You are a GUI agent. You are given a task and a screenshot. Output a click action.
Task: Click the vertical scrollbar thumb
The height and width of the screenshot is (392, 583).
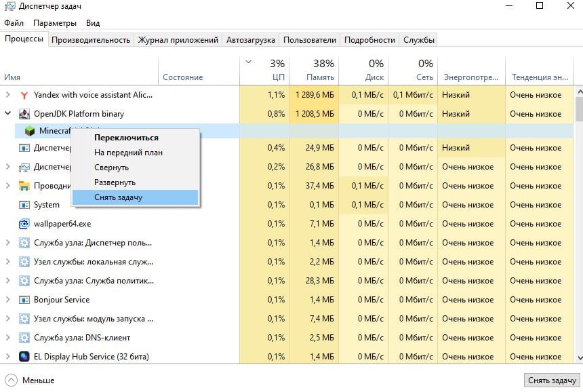(x=580, y=109)
